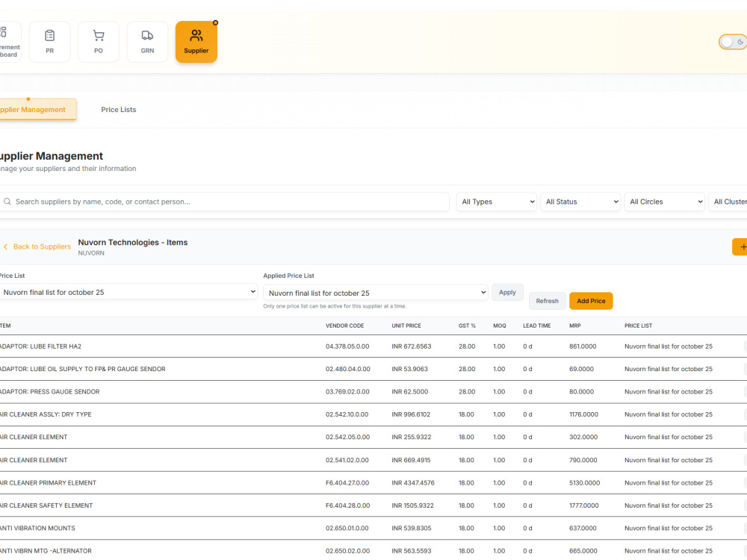Click the PRICE LIST column header
The image size is (747, 560).
[639, 326]
